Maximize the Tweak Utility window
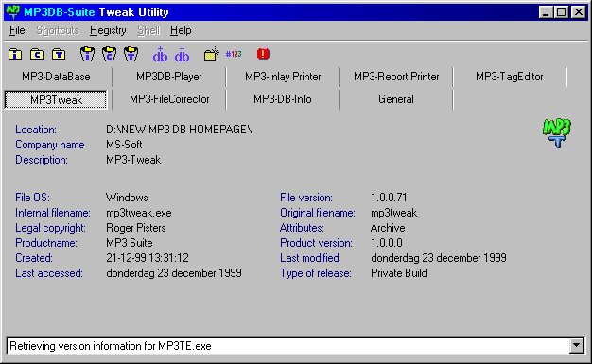This screenshot has height=364, width=592. pyautogui.click(x=562, y=12)
